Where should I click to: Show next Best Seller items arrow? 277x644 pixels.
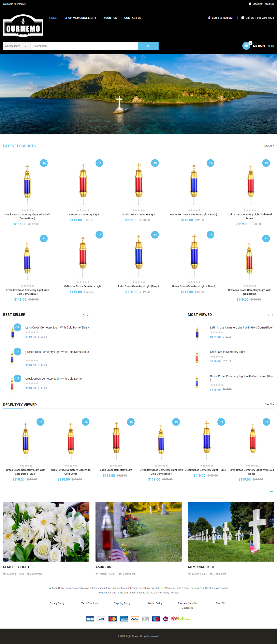88,314
